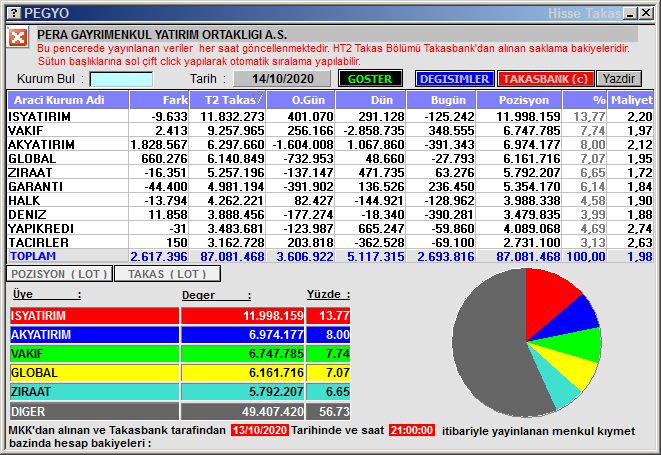The height and width of the screenshot is (455, 661).
Task: Click the Yüzde legend column heading
Action: [x=328, y=294]
